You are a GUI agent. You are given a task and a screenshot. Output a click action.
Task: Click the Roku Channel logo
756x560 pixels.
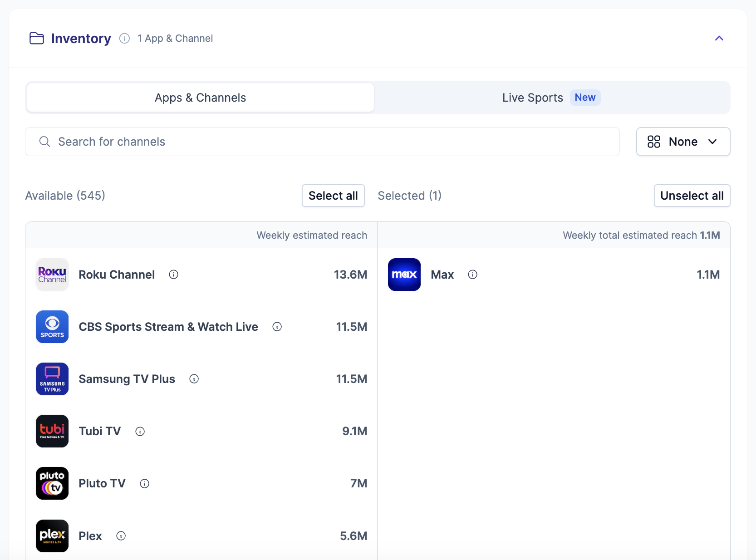point(52,275)
